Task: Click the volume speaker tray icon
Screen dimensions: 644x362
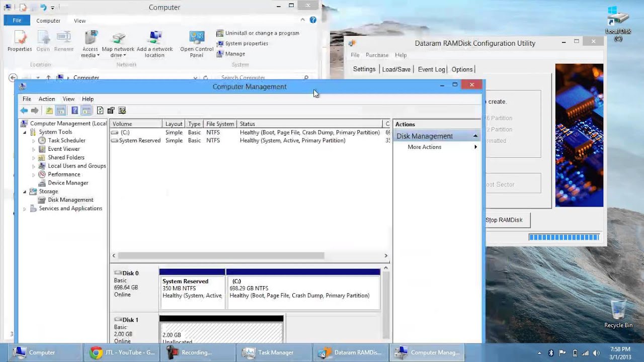Action: click(x=597, y=352)
